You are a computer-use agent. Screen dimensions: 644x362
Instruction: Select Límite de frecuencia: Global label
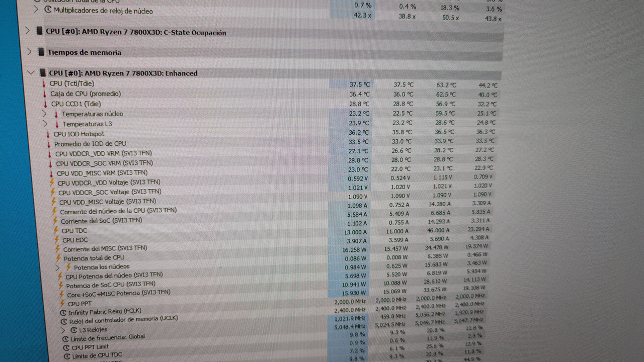(x=109, y=338)
